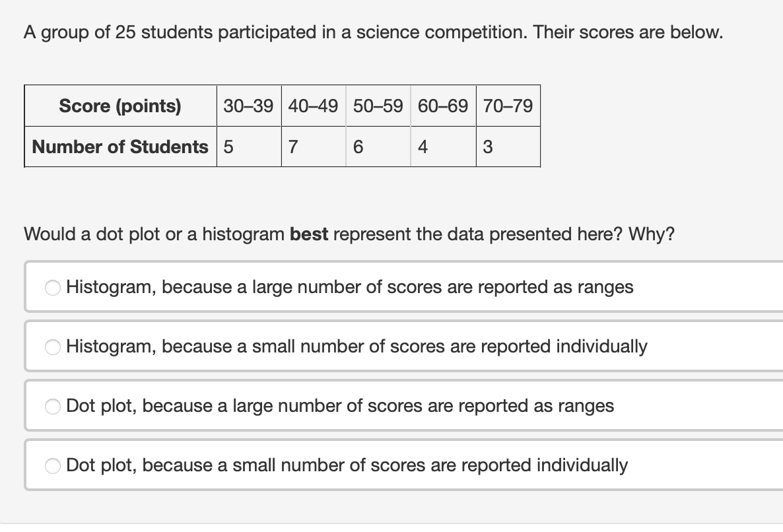This screenshot has height=532, width=783.
Task: Click the cell showing 7 students
Action: (313, 147)
